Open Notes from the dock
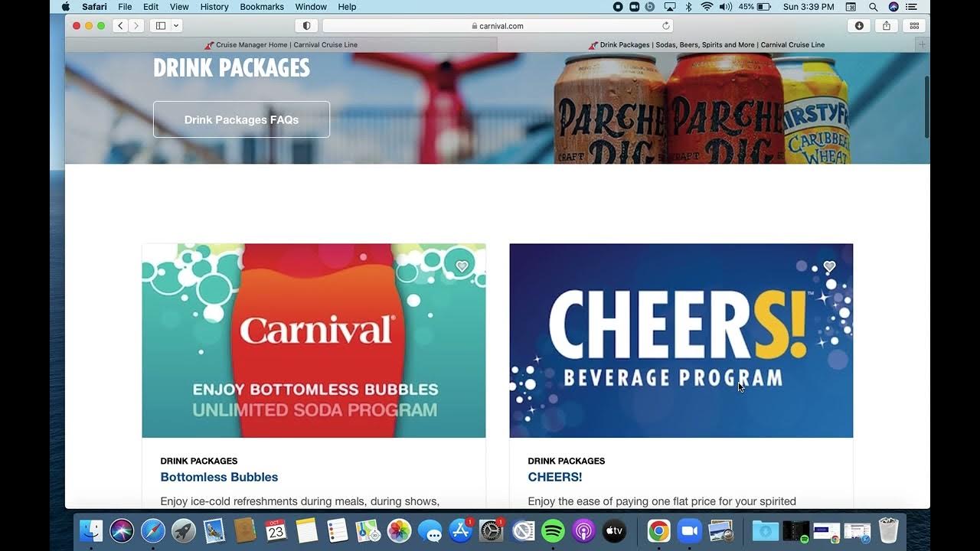The image size is (980, 551). [x=306, y=530]
